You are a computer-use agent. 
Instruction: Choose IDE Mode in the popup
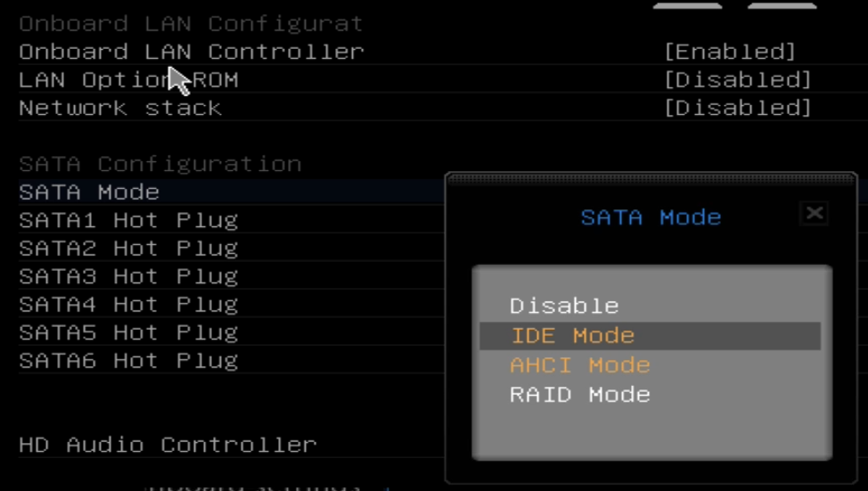[572, 336]
